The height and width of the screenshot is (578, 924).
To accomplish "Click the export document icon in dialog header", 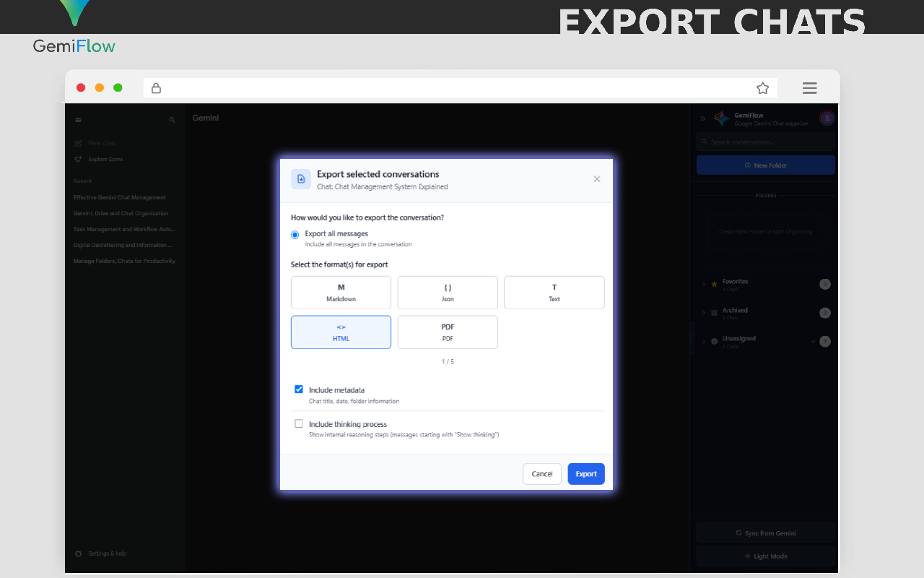I will coord(301,179).
